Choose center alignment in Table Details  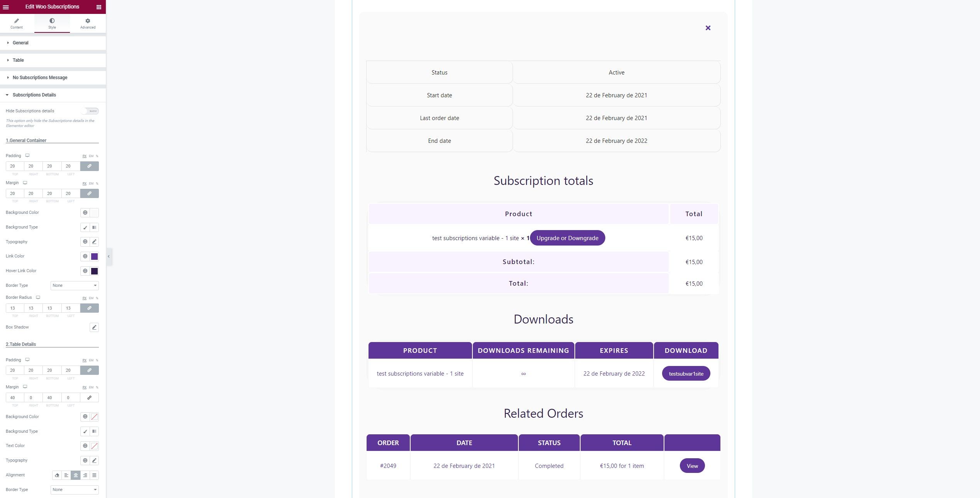coord(76,475)
